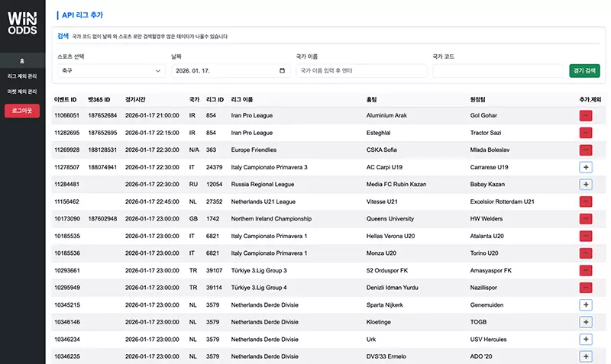611x364 pixels.
Task: Remove the Aluminium Arak match with minus button
Action: click(x=585, y=116)
